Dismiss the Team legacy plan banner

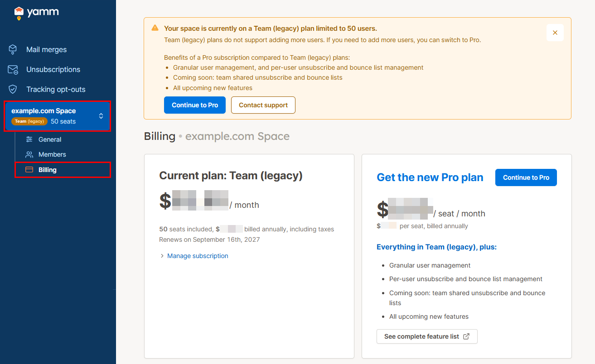(555, 33)
